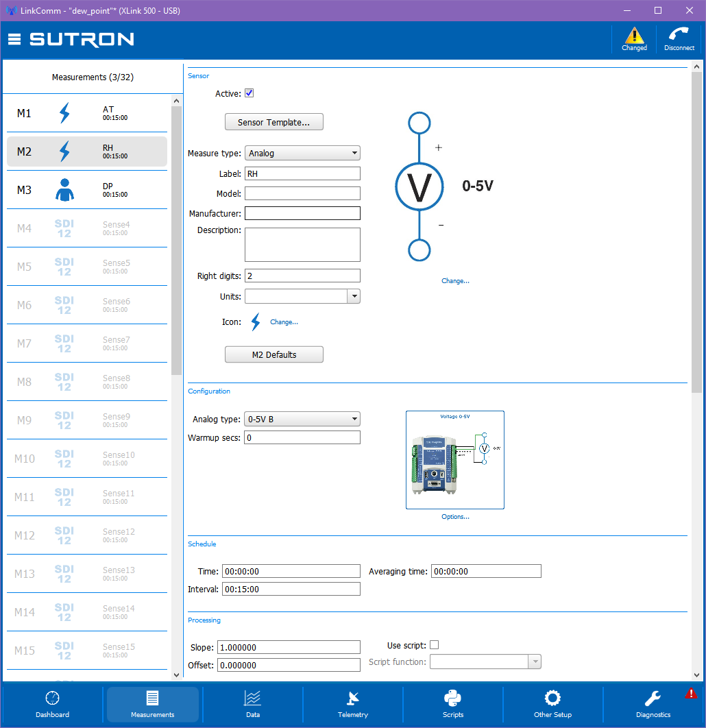Open the Units dropdown arrow
Image resolution: width=706 pixels, height=728 pixels.
click(x=354, y=295)
